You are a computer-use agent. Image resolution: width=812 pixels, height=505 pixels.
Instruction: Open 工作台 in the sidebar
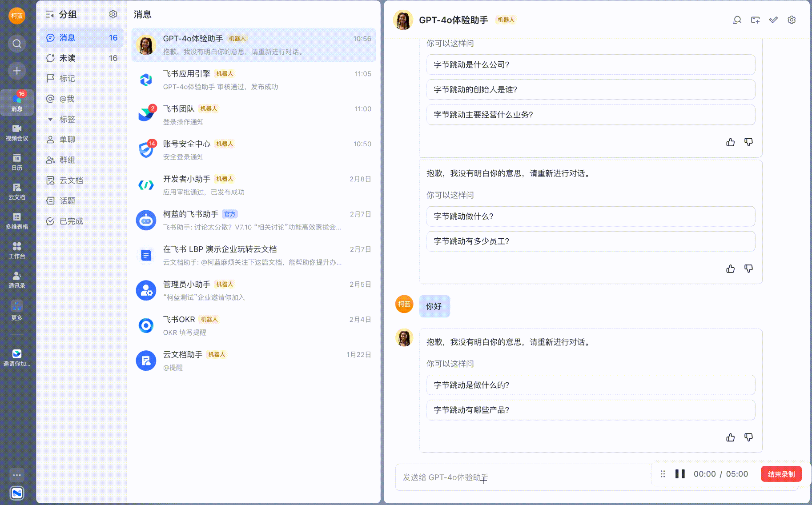coord(17,250)
